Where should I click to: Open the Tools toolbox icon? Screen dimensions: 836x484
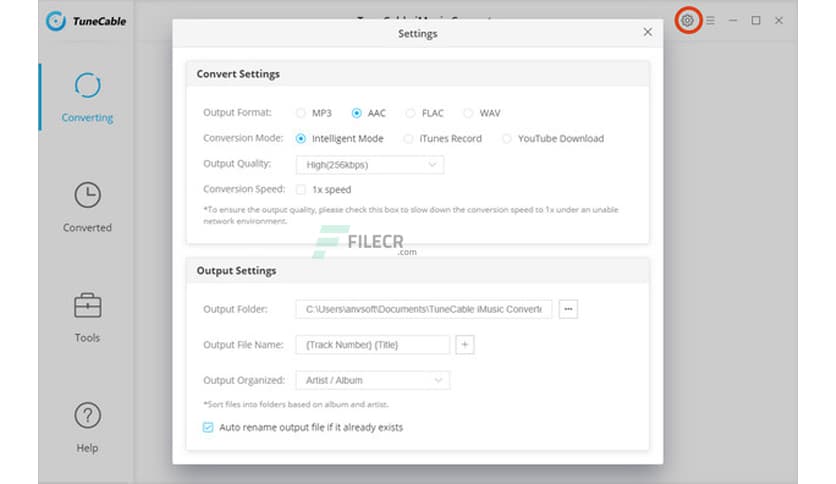pos(87,305)
